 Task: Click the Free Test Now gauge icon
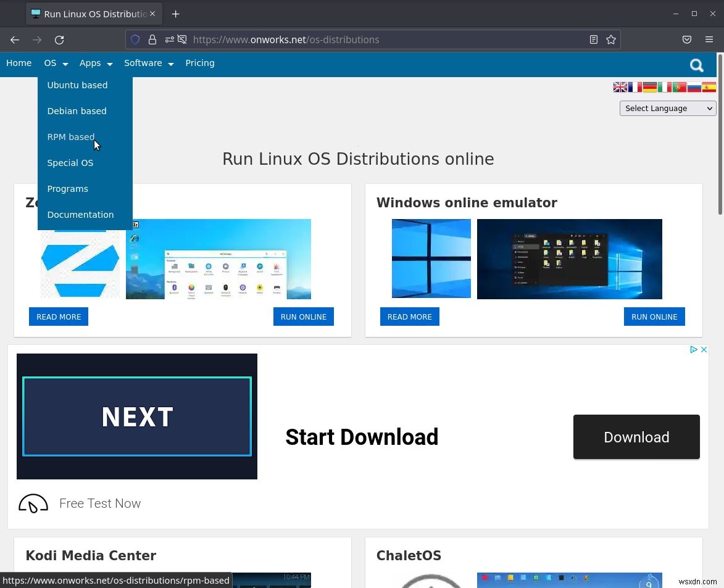pos(33,503)
